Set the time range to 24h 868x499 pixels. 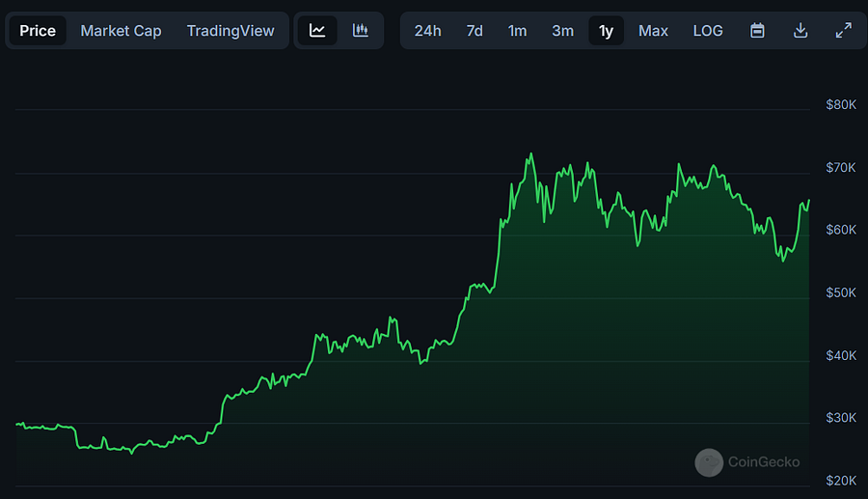point(428,31)
